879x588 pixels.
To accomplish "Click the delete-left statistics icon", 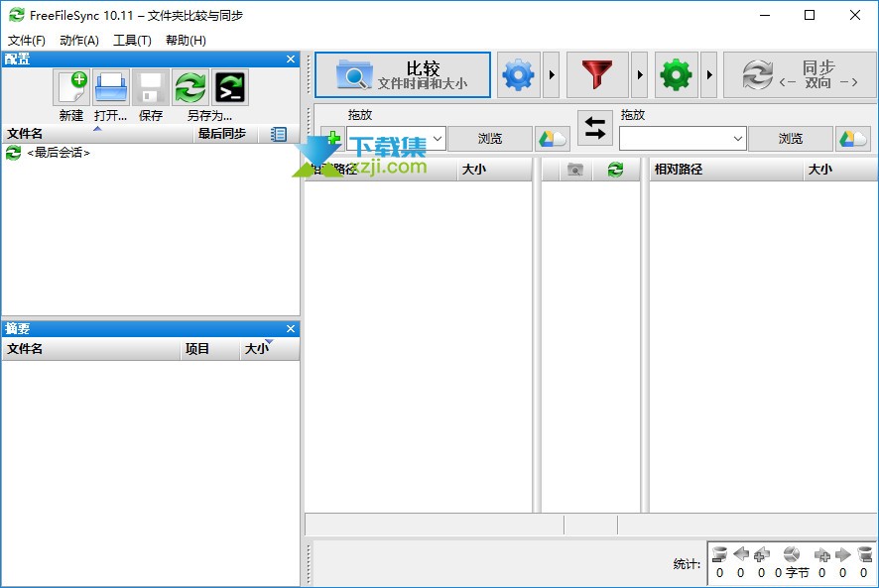I will point(719,554).
